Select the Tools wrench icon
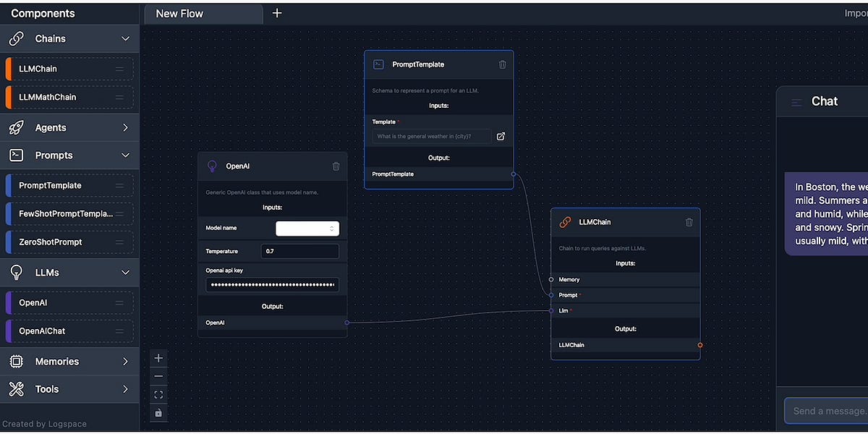This screenshot has height=434, width=868. point(16,389)
